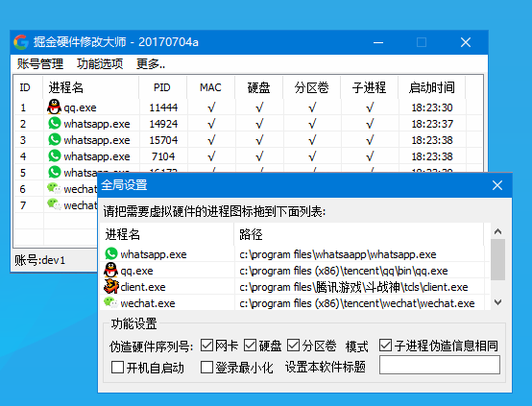This screenshot has height=406, width=532.
Task: Click PID cell 7104
Action: pyautogui.click(x=163, y=156)
